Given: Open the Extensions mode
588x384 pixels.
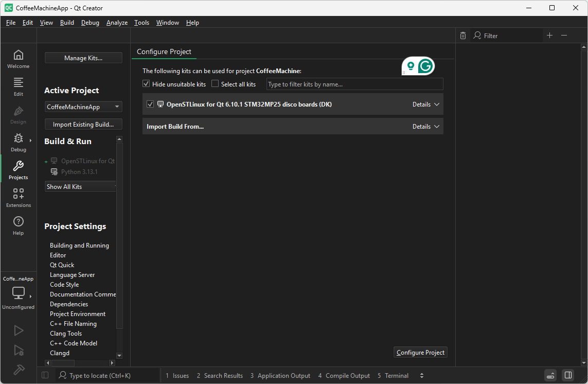Looking at the screenshot, I should point(18,197).
